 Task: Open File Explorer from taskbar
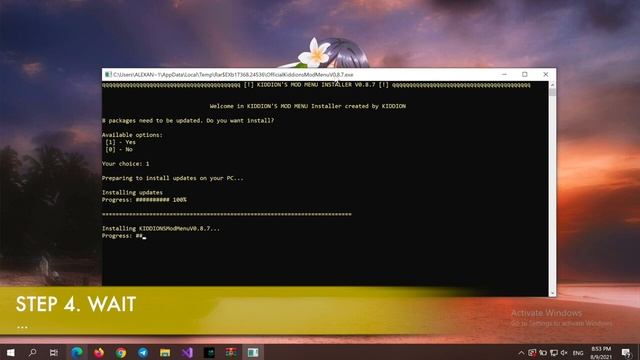coord(165,352)
